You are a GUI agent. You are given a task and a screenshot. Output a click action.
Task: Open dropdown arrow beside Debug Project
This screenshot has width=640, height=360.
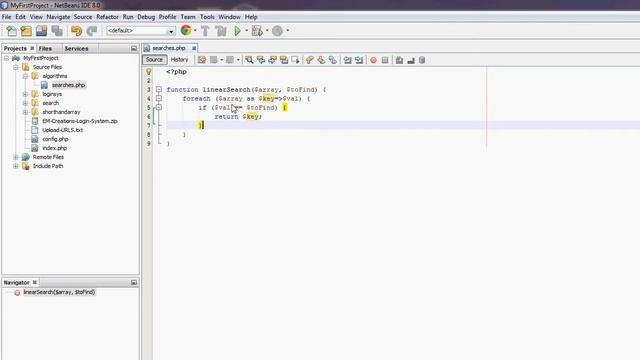[x=267, y=30]
